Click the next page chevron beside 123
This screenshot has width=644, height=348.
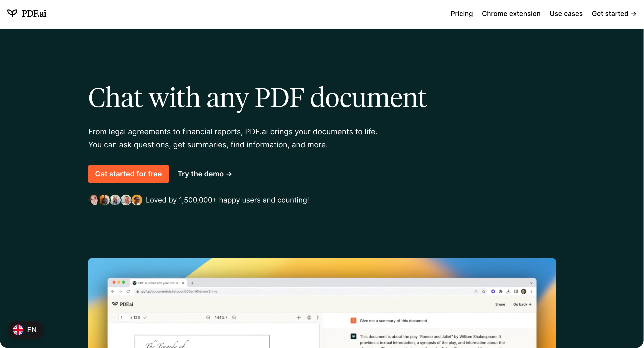point(145,318)
